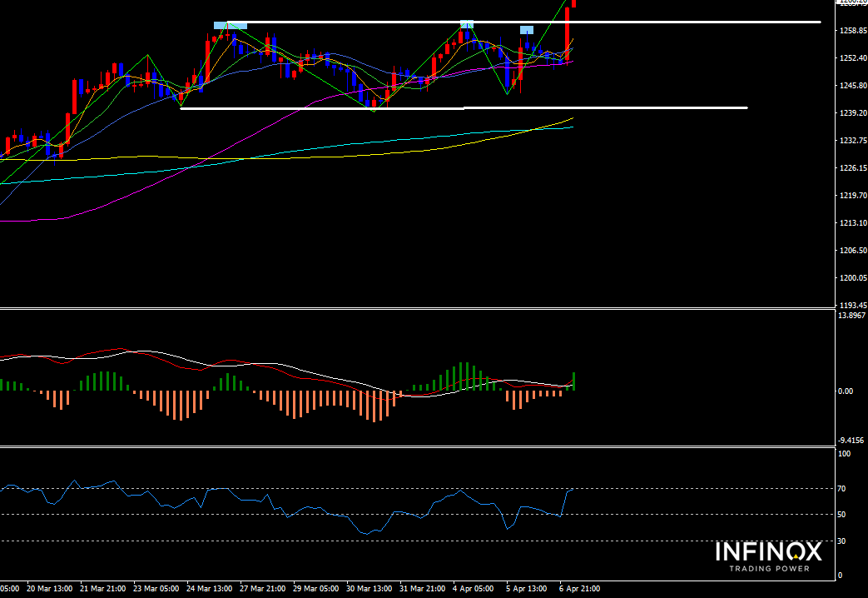Screen dimensions: 868x598
Task: Click the INFINOX Trading Power logo
Action: tap(768, 556)
